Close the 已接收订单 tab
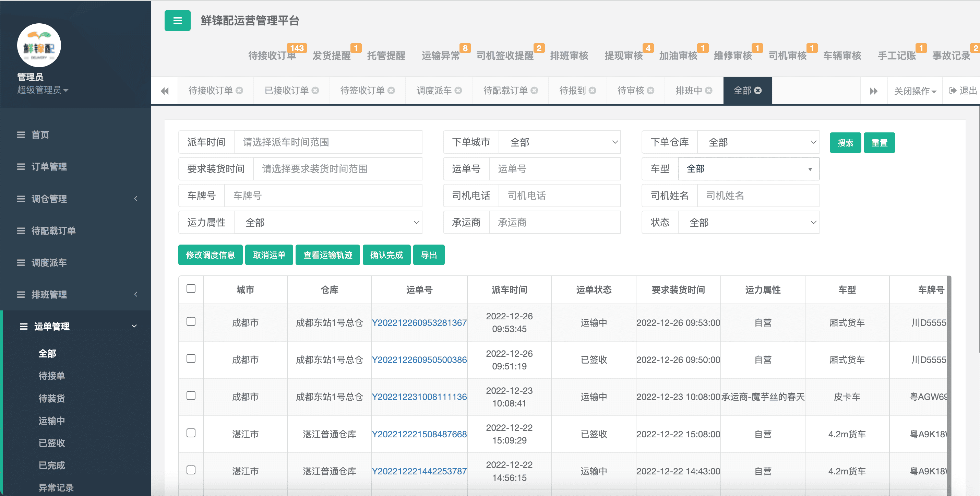Viewport: 980px width, 496px height. [315, 91]
